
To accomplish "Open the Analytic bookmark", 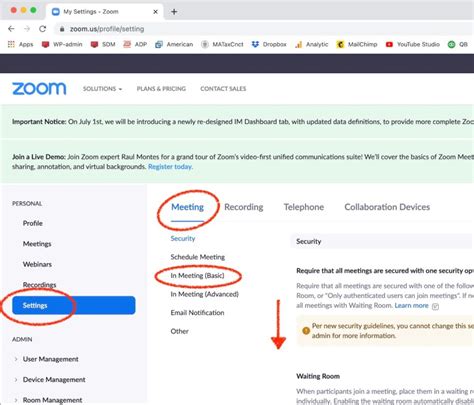I will [312, 44].
